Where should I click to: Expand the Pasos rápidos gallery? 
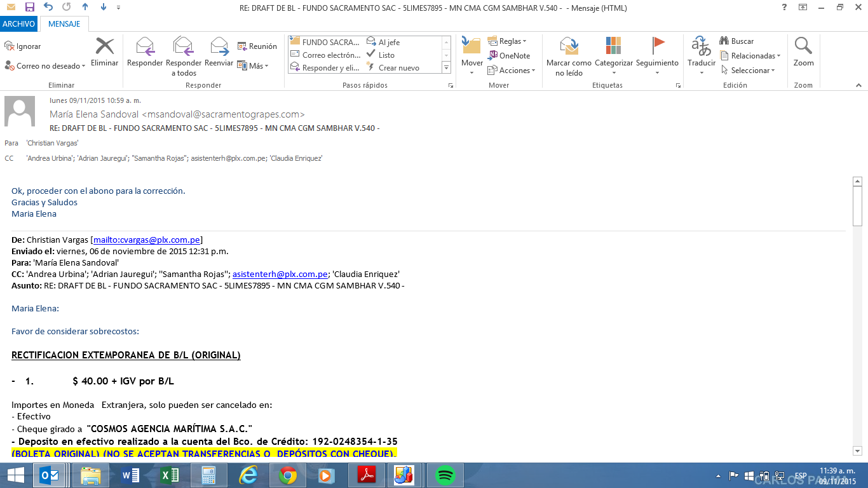tap(446, 68)
